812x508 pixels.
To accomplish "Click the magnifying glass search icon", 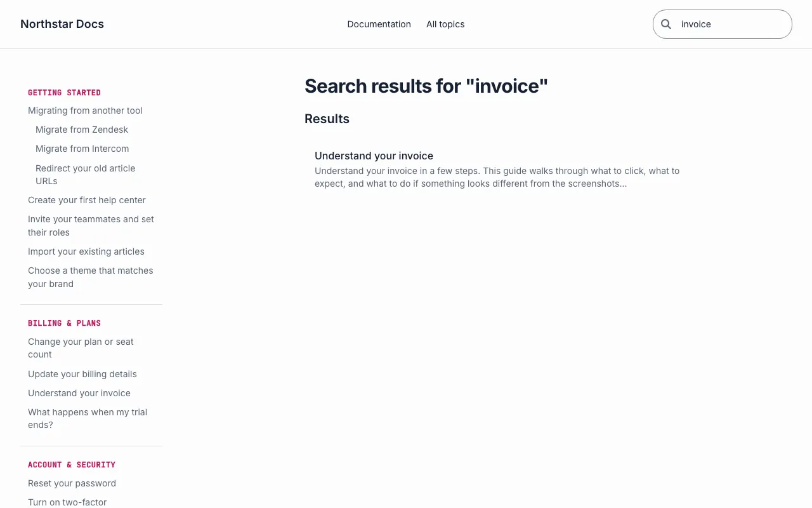I will (666, 24).
